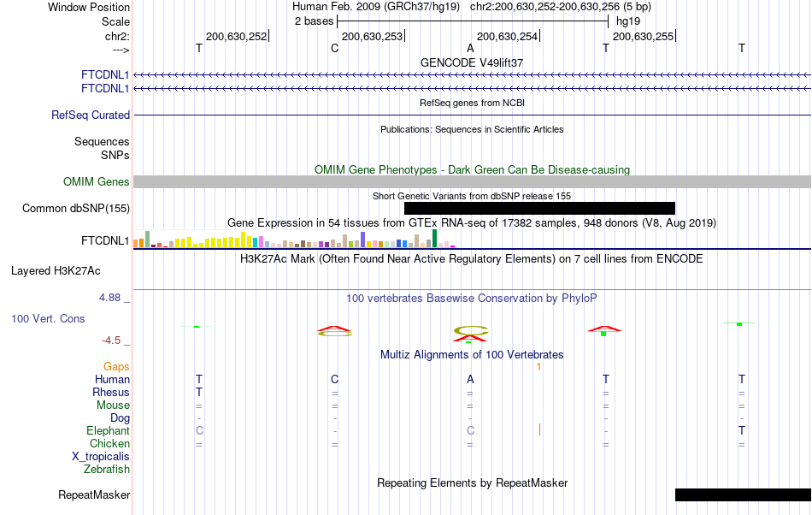Click the orange gap count 1
This screenshot has height=515, width=812.
pos(538,367)
